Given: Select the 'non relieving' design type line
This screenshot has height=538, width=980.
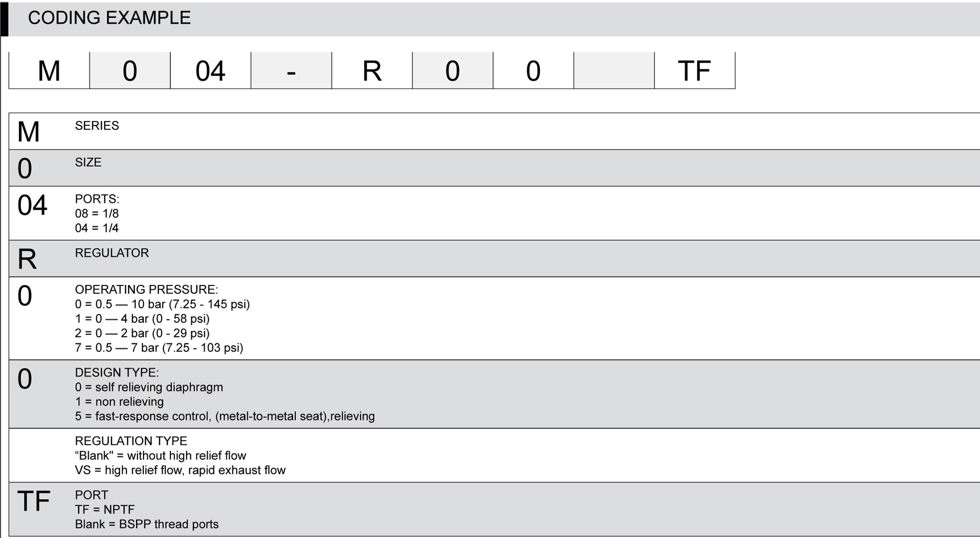Looking at the screenshot, I should 119,402.
